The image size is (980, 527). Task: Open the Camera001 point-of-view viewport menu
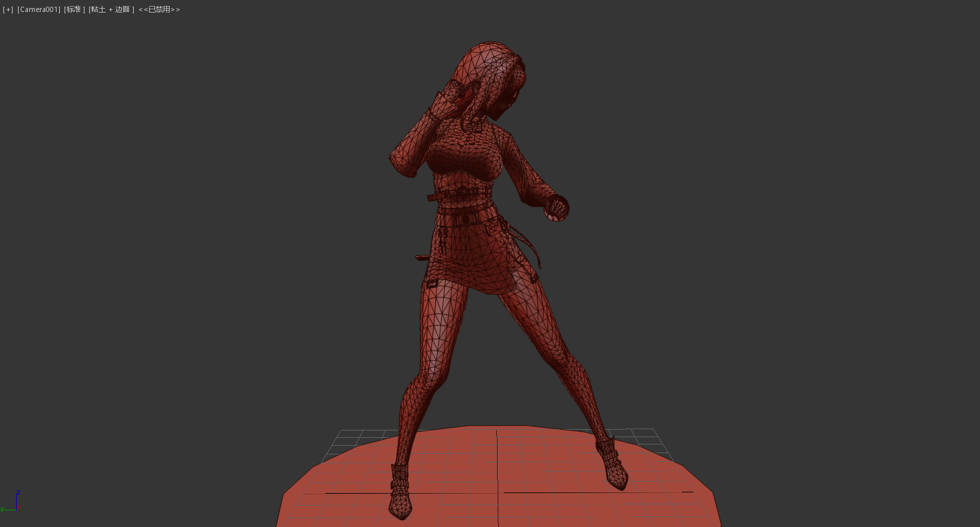click(39, 9)
